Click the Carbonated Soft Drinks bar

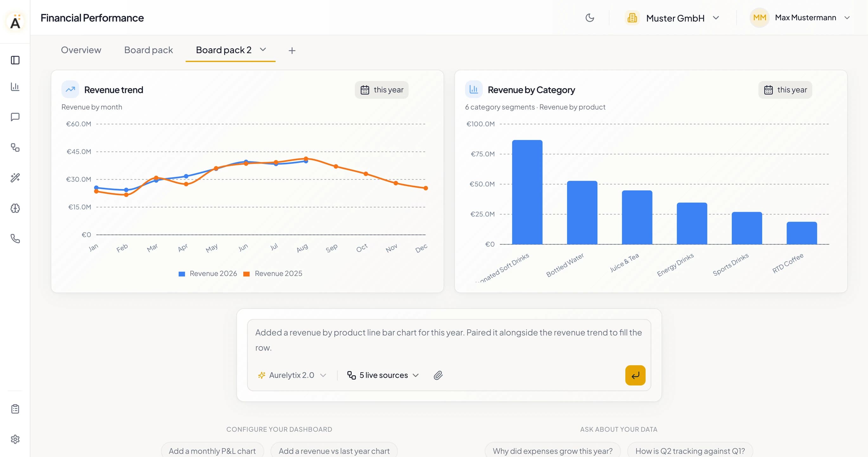527,192
